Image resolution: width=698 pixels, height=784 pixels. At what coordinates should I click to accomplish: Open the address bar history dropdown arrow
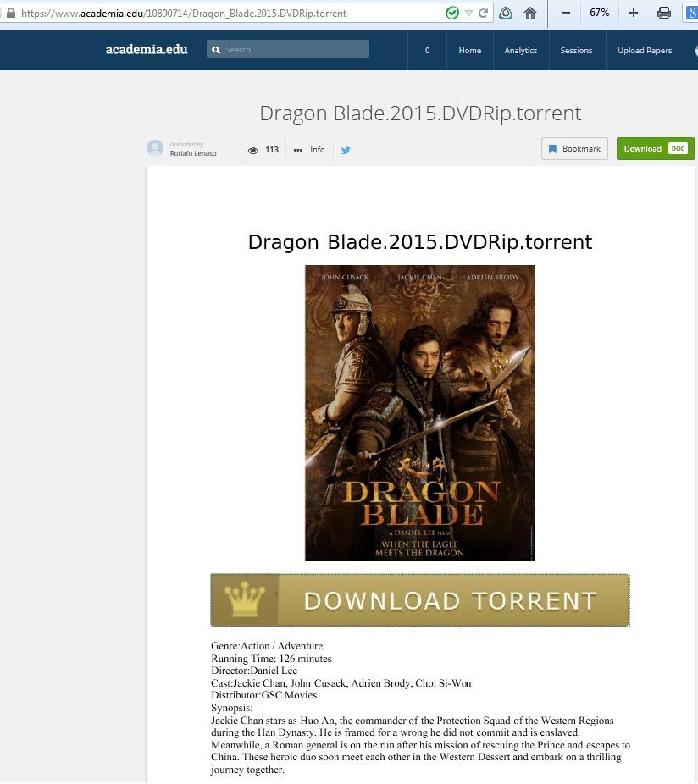tap(468, 13)
